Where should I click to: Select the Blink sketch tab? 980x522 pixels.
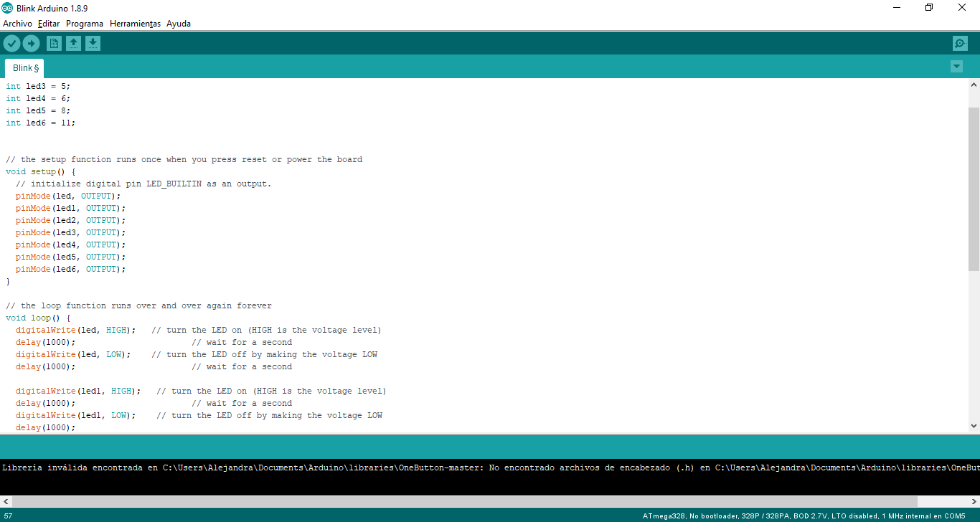pos(24,68)
